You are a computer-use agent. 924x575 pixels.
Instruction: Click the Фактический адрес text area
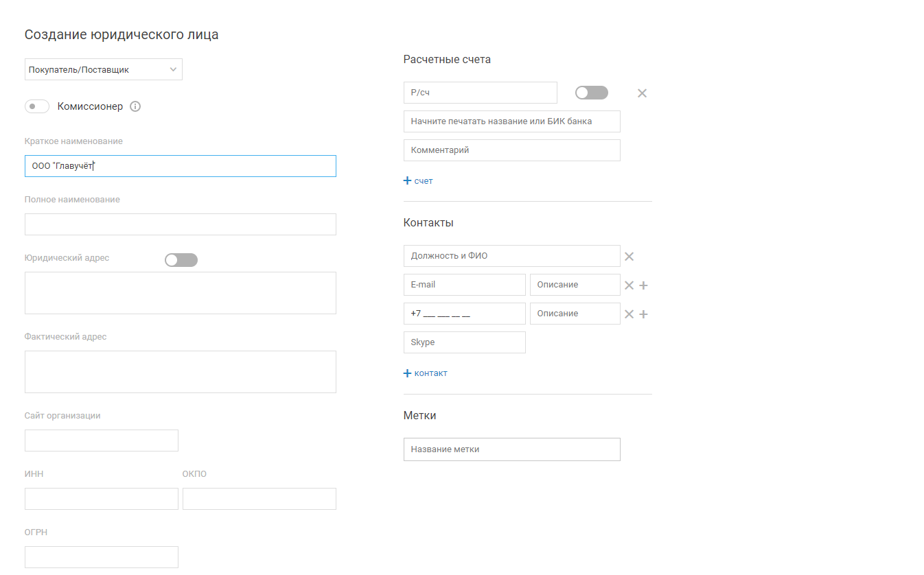pos(180,372)
